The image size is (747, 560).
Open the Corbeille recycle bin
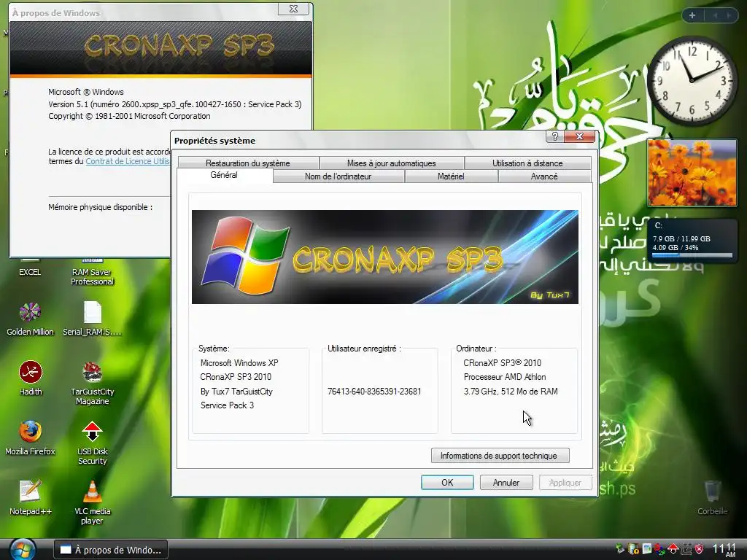[712, 498]
